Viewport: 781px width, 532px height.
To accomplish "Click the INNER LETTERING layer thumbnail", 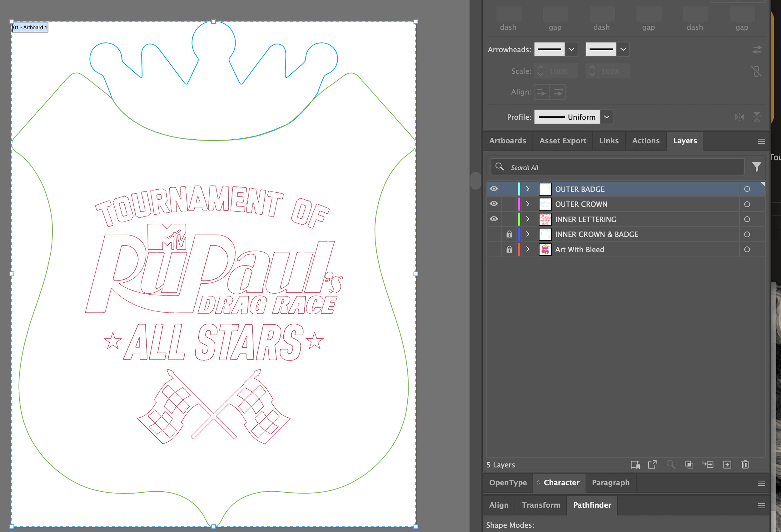I will (545, 220).
